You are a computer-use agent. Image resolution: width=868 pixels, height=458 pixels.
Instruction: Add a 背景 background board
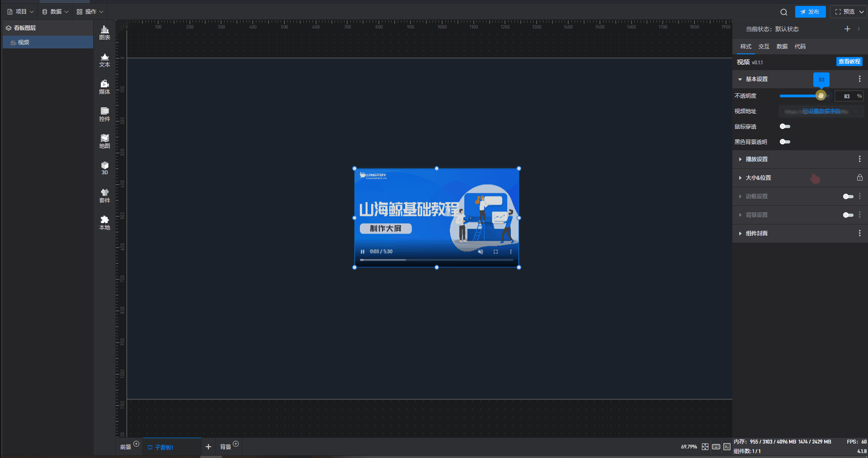tap(236, 444)
